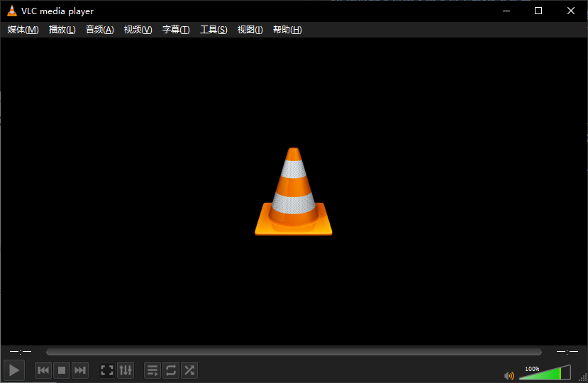Set the volume on the green slider
This screenshot has height=383, width=588.
tap(545, 372)
